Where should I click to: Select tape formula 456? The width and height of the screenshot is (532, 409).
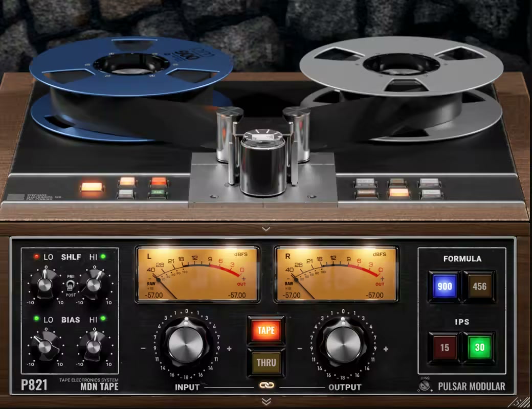[479, 287]
